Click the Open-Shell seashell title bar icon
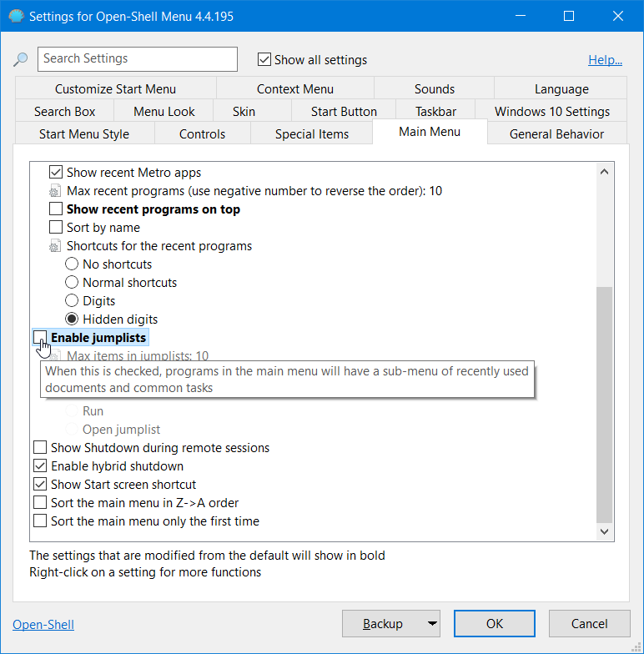The image size is (644, 654). (17, 16)
